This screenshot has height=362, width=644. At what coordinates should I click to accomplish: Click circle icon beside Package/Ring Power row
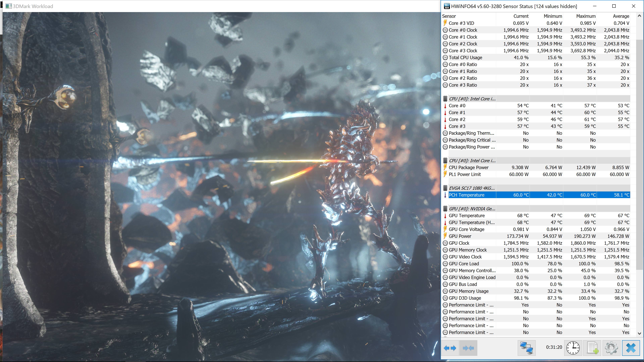point(445,147)
